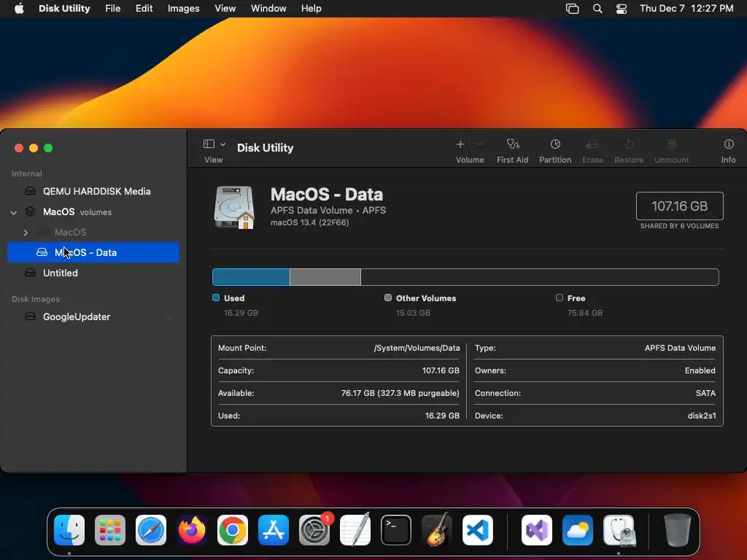The image size is (747, 560).
Task: Click the First Aid stethoscope icon
Action: (x=513, y=144)
